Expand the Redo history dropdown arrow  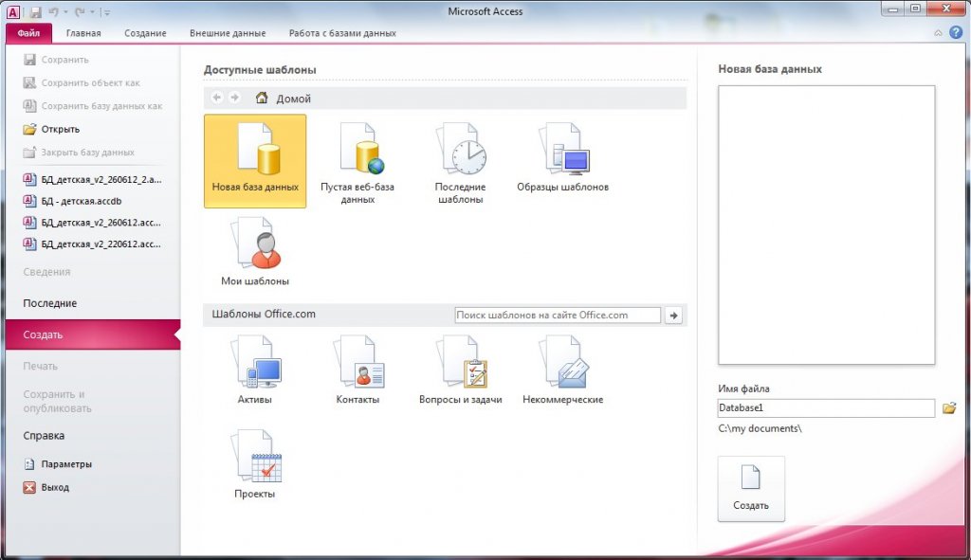pyautogui.click(x=92, y=11)
